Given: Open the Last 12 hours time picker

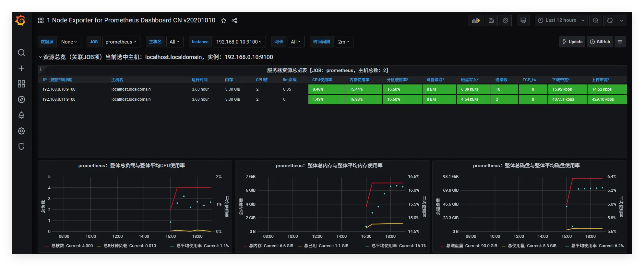Looking at the screenshot, I should (x=561, y=20).
